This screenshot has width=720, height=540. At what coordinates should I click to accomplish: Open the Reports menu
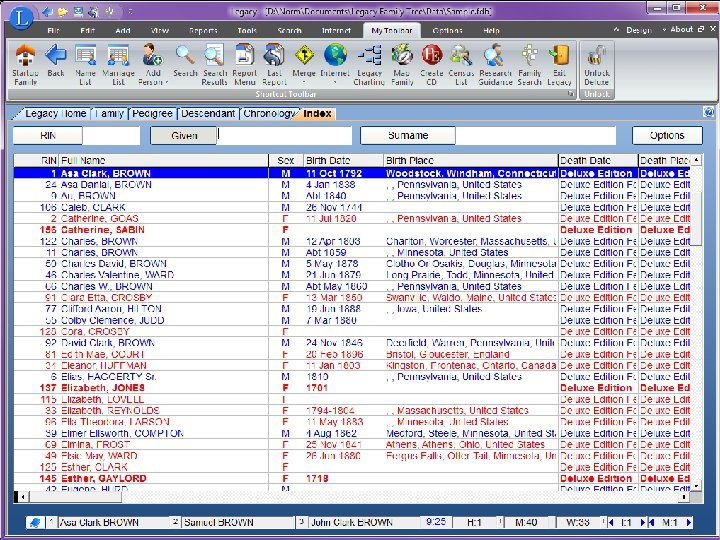[x=203, y=31]
